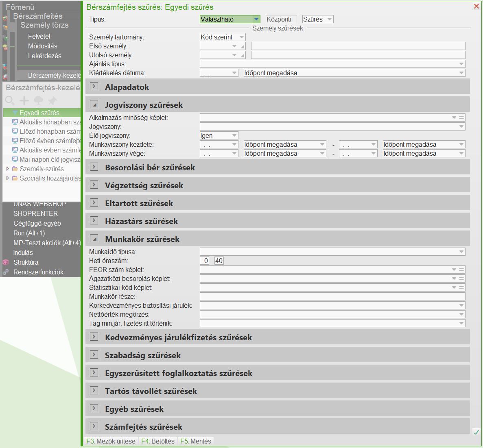
Task: Expand the Személy-szűrés folder in tree
Action: pos(7,169)
